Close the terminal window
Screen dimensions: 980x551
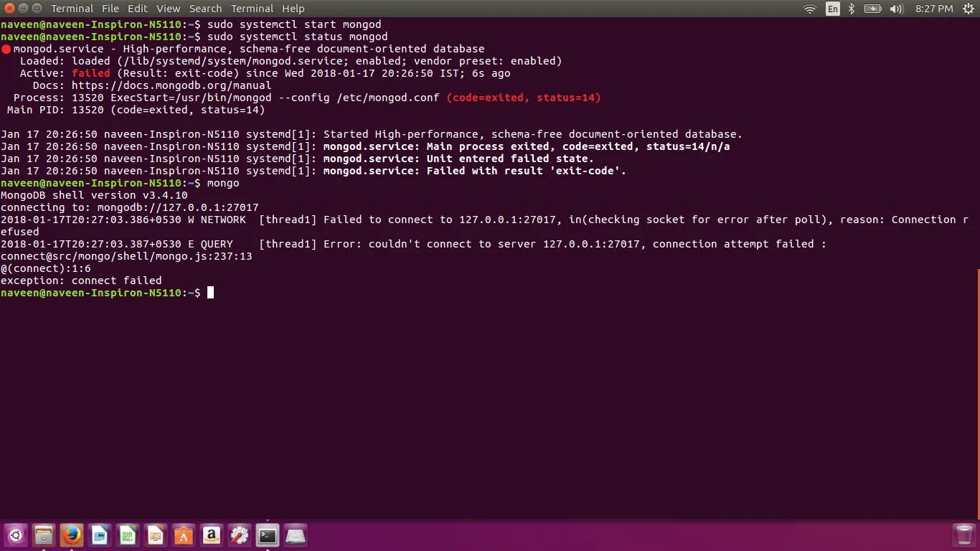coord(9,8)
